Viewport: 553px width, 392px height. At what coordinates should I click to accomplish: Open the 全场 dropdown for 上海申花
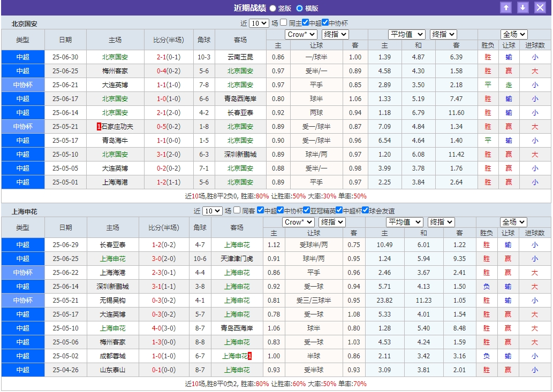513,222
